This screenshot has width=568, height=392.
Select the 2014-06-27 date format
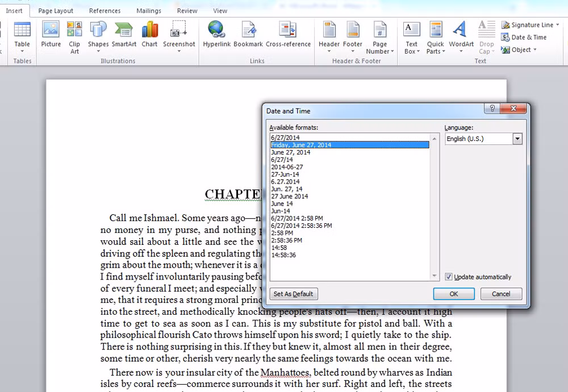point(287,167)
